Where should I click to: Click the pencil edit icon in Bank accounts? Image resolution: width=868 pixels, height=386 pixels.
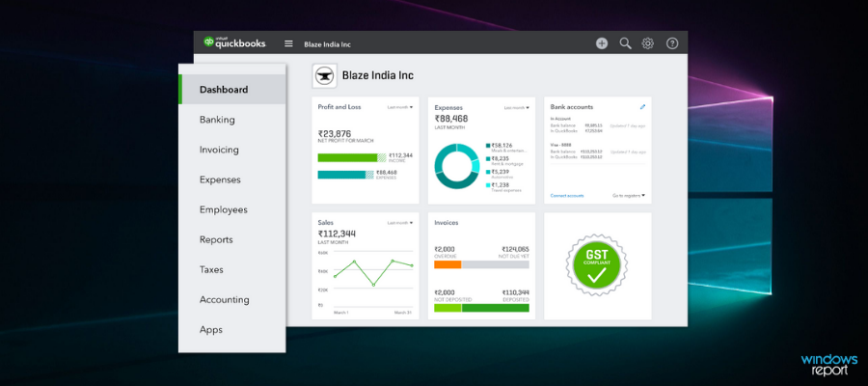click(x=642, y=107)
